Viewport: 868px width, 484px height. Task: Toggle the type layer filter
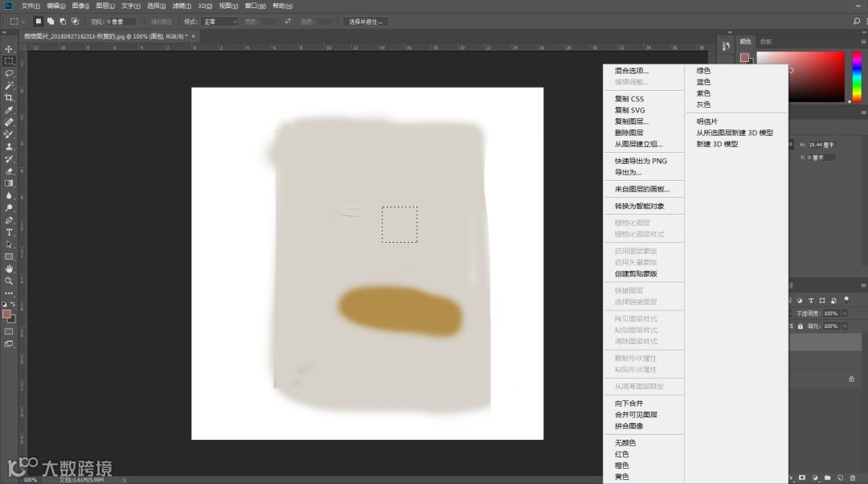coord(811,301)
